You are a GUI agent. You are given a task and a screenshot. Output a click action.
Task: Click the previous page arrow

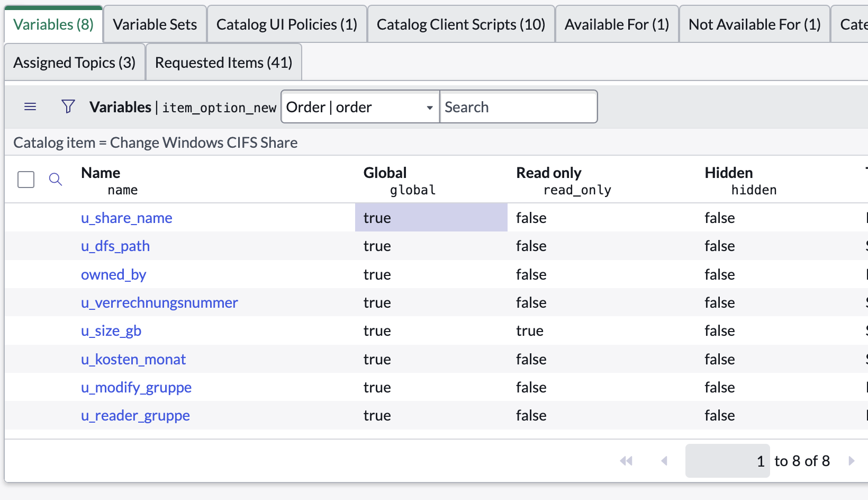665,461
